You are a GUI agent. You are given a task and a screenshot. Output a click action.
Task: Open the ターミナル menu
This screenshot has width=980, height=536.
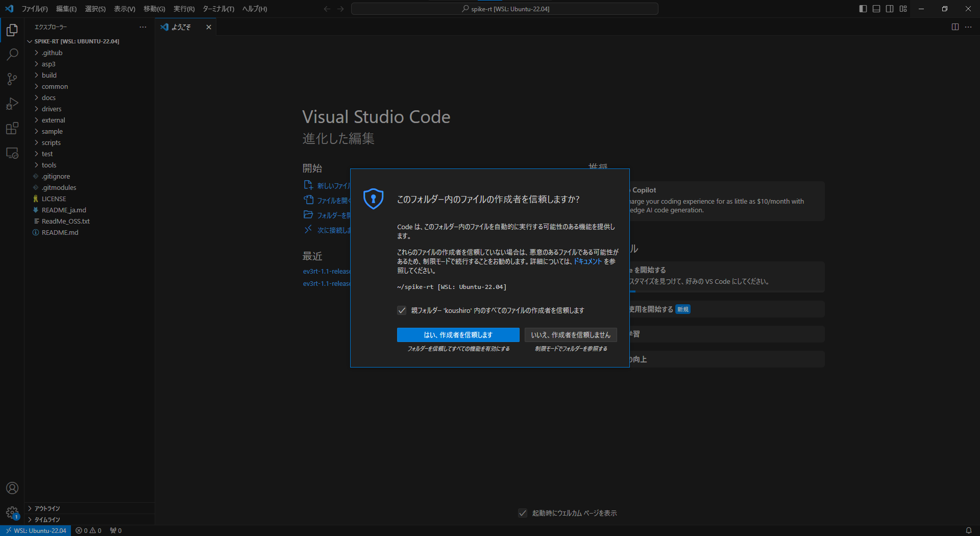tap(219, 9)
